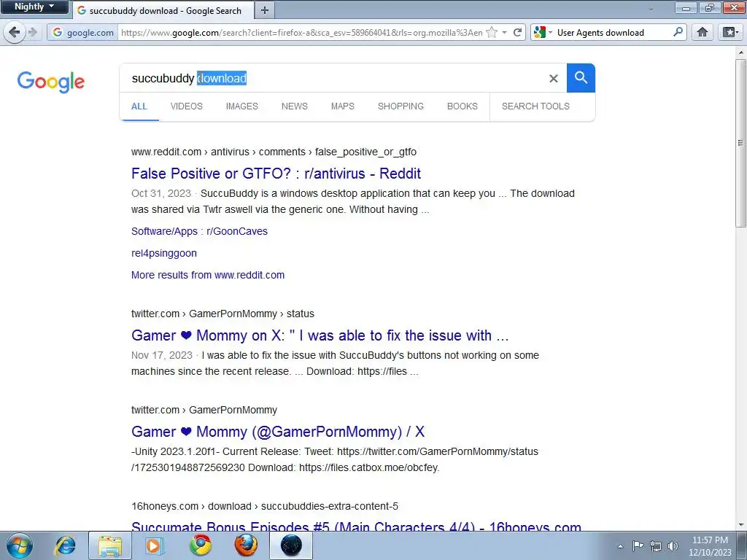Open volume speaker tray icon

point(673,546)
